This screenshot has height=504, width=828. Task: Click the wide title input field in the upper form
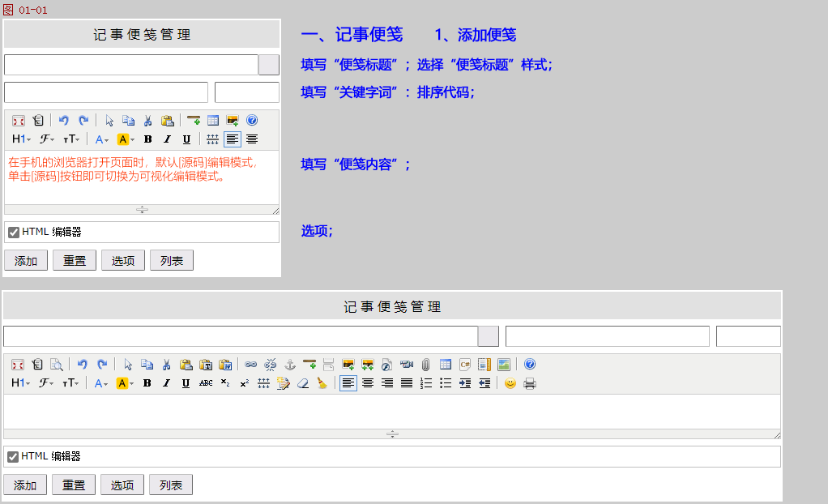click(x=131, y=65)
